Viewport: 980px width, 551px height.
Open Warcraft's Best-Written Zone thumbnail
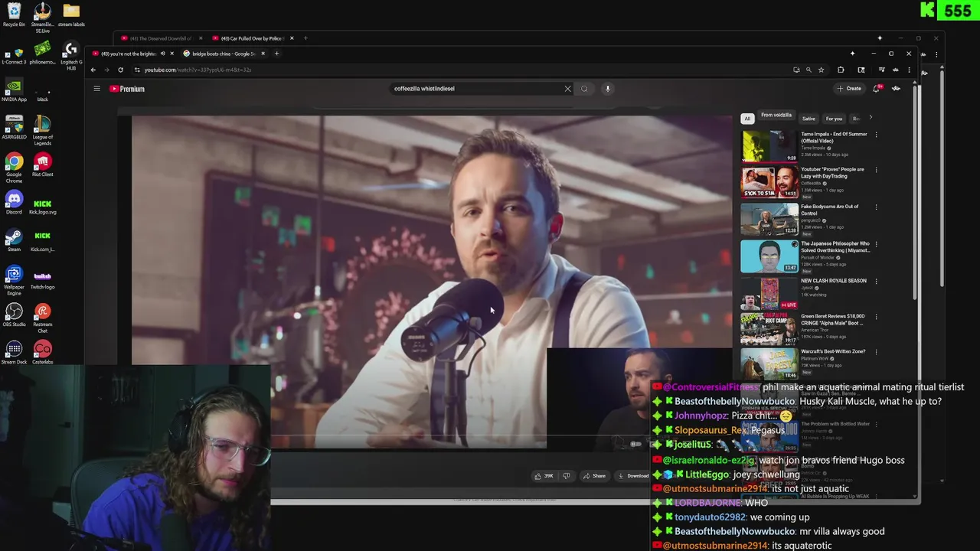pos(769,364)
